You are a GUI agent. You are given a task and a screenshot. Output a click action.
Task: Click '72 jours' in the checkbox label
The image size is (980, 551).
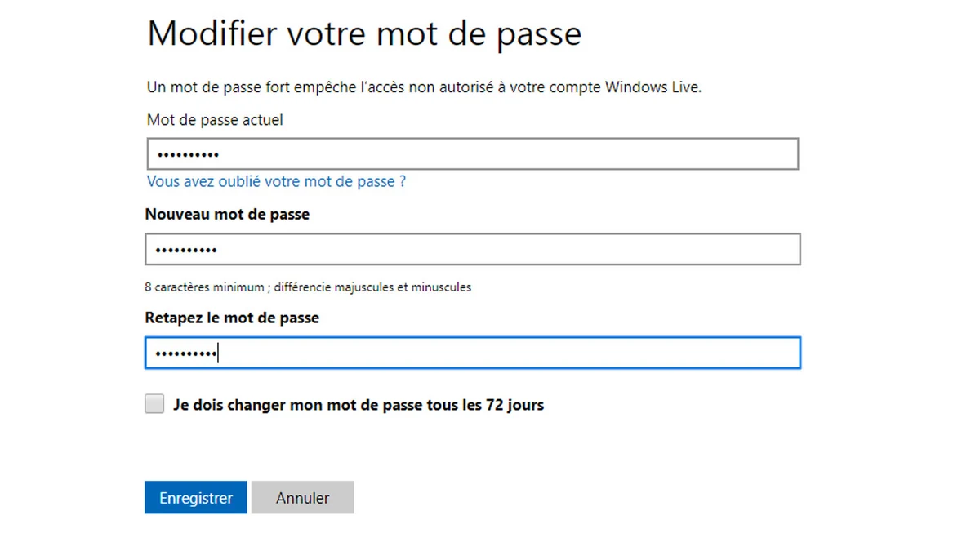pos(514,405)
